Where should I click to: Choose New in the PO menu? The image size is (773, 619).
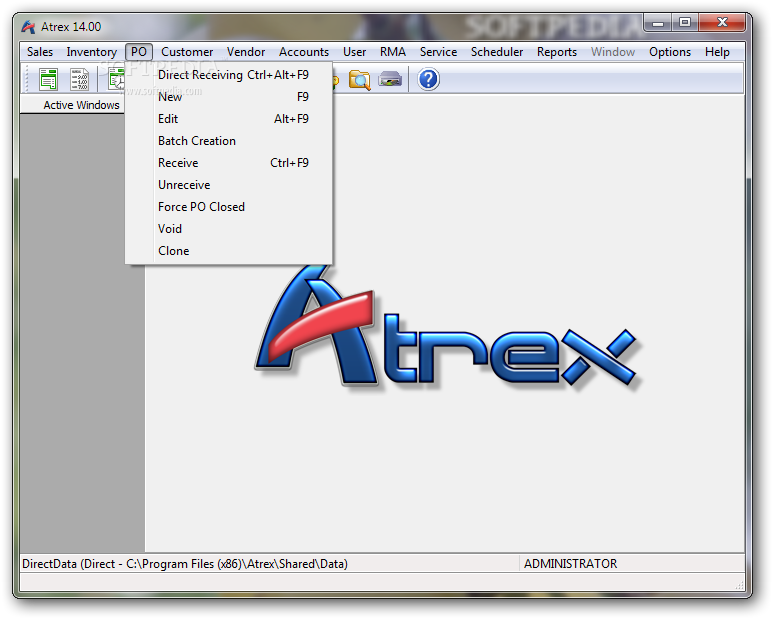tap(229, 97)
